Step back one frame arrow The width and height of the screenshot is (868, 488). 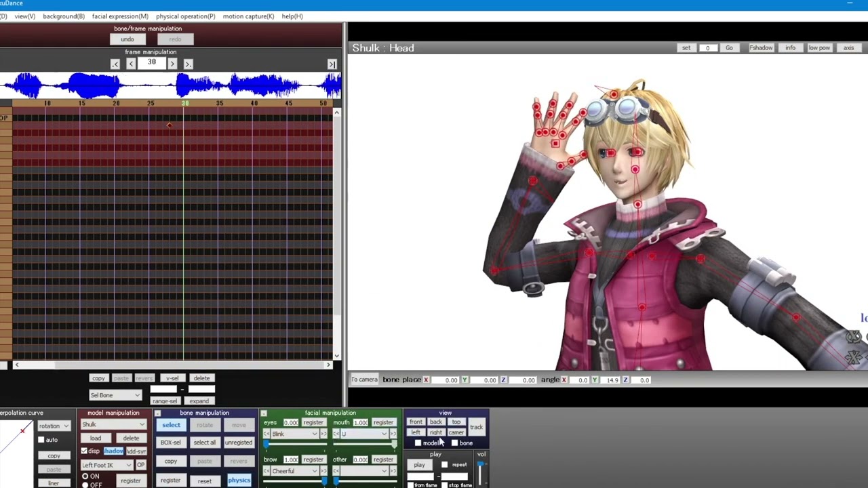[x=131, y=64]
